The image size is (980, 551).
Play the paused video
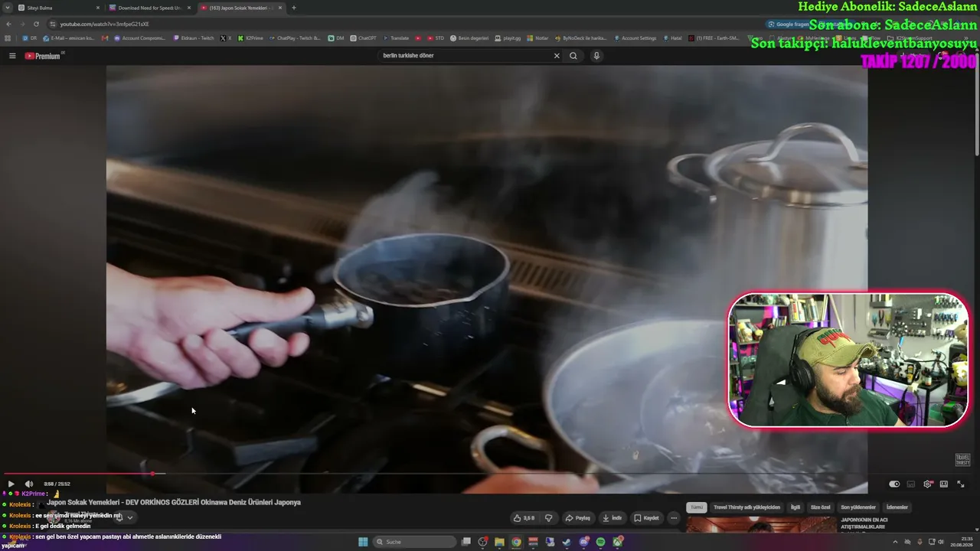click(11, 484)
